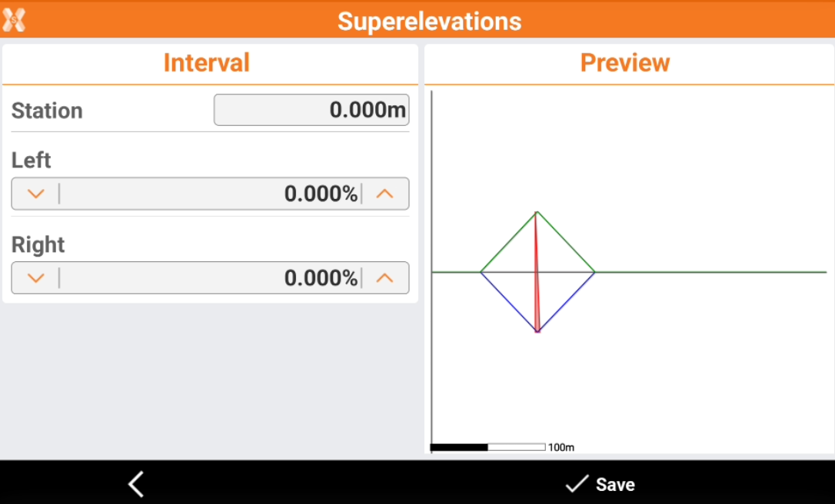835x504 pixels.
Task: Click the 100m scale bar
Action: point(488,447)
